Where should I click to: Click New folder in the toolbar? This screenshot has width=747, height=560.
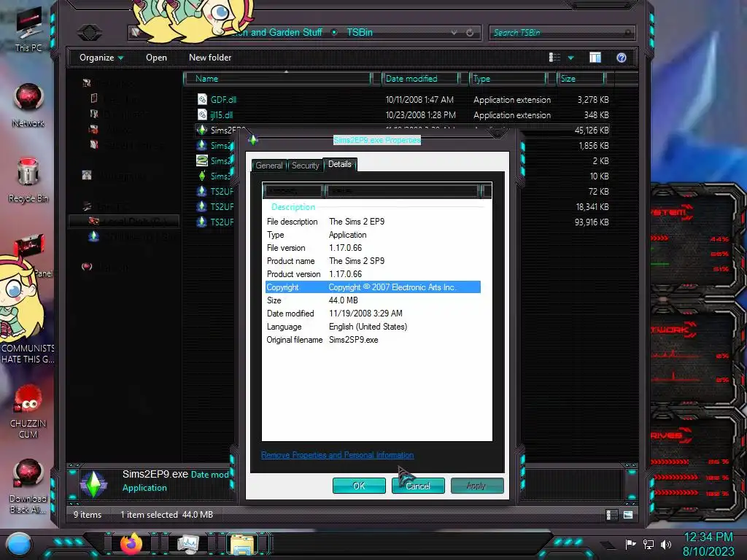click(x=210, y=58)
